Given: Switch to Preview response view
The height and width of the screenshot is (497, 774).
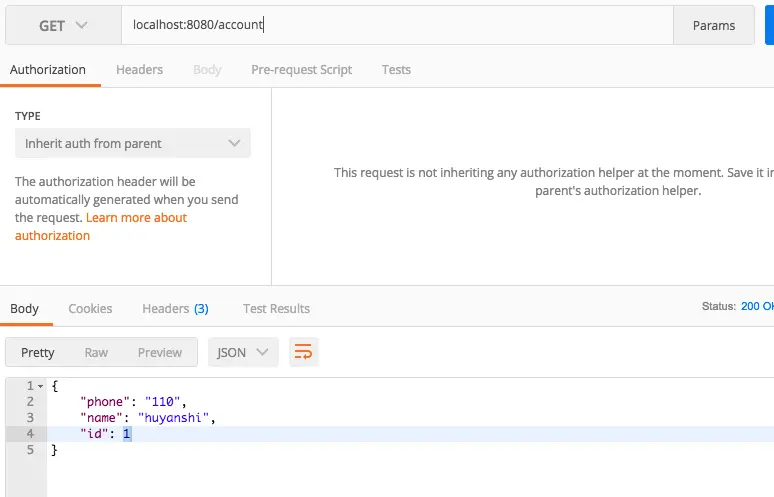Looking at the screenshot, I should pos(160,352).
